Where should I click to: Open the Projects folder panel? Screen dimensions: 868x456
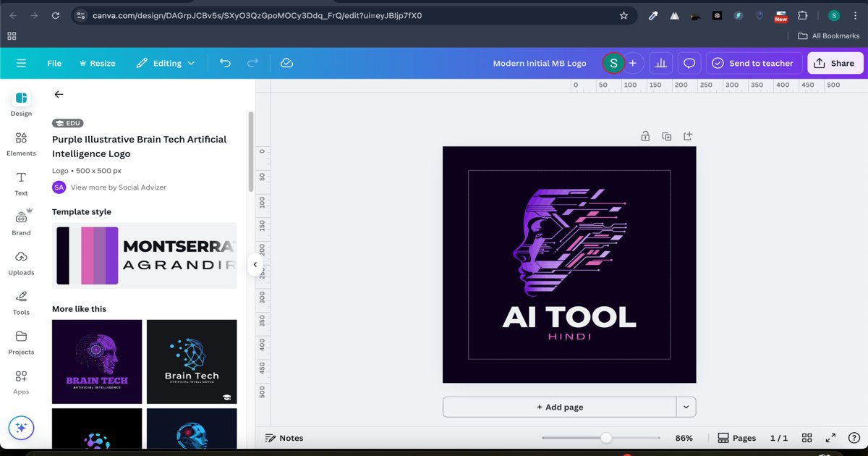click(x=21, y=342)
